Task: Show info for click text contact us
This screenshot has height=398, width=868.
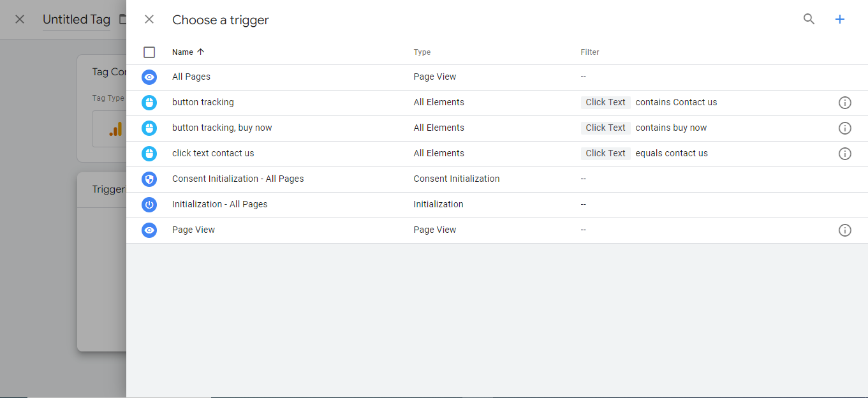Action: pyautogui.click(x=844, y=154)
